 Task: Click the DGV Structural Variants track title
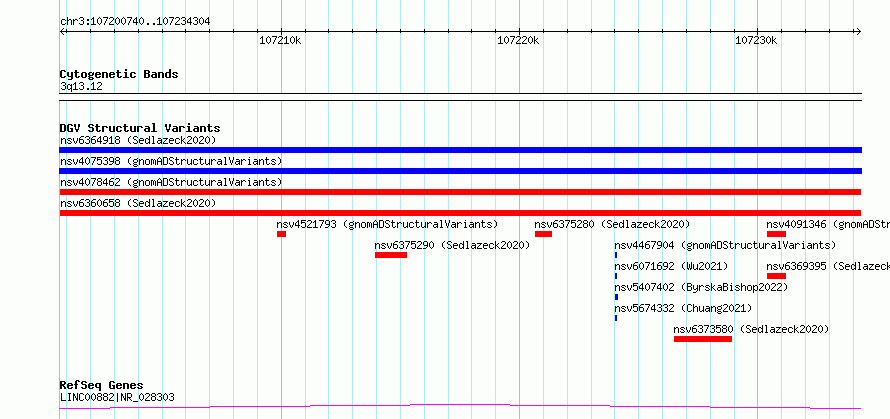click(140, 128)
